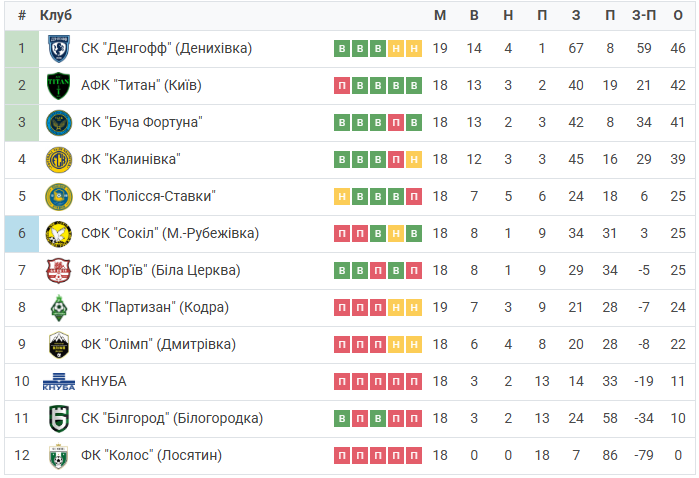Click the FK Kolos Losiatyn crest

click(x=59, y=456)
